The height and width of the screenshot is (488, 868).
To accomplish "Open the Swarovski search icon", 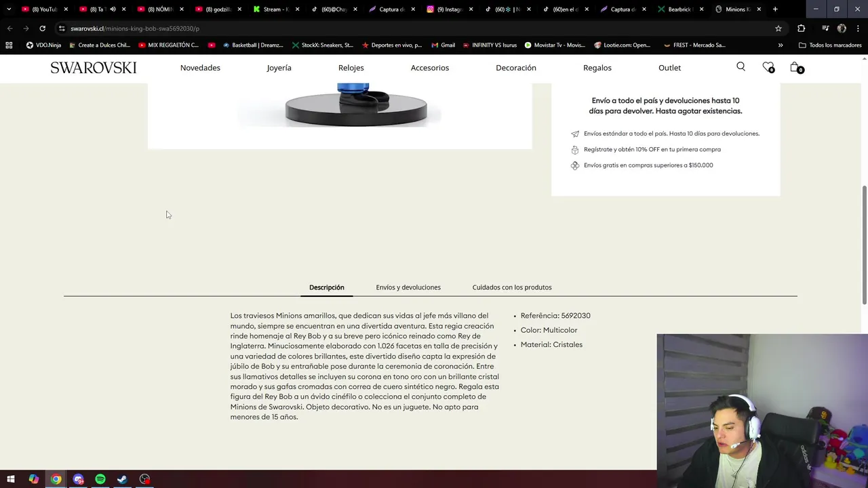I will pyautogui.click(x=741, y=66).
